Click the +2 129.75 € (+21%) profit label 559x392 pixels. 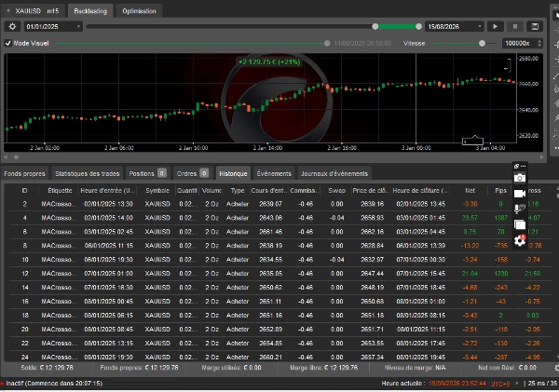(x=269, y=62)
